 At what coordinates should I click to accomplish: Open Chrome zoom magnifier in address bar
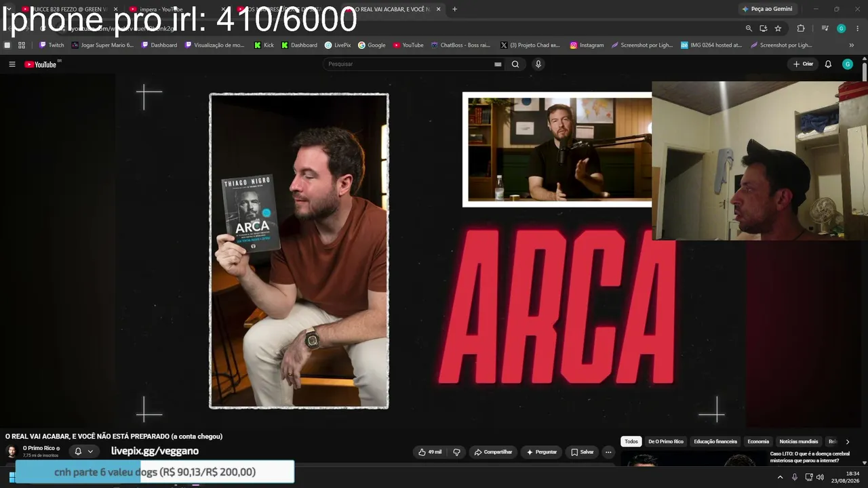tap(749, 28)
